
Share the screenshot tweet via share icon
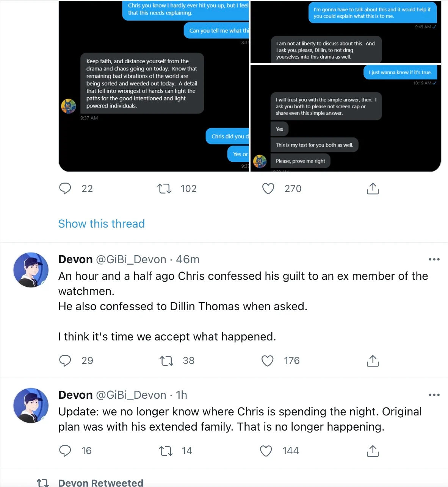click(373, 188)
